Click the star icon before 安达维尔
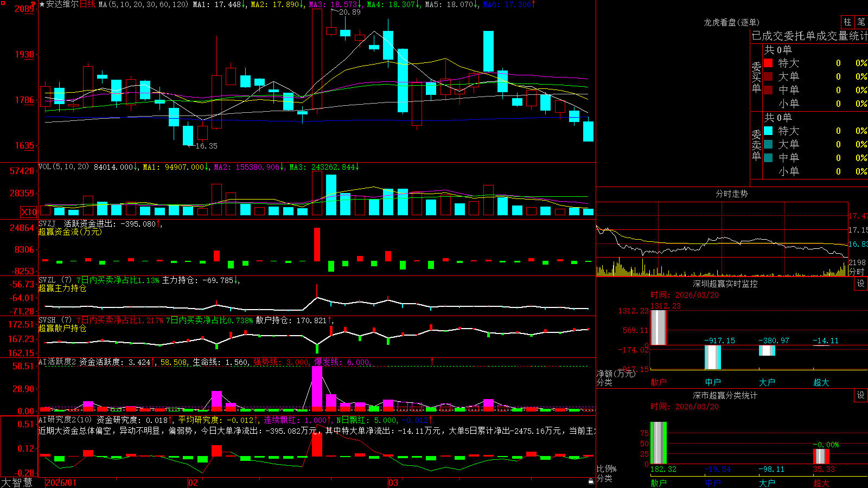This screenshot has width=868, height=488. (42, 4)
